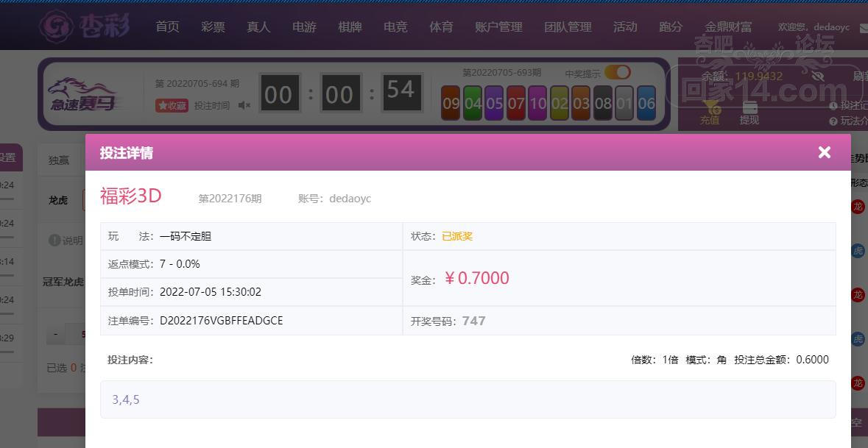Viewport: 868px width, 448px height.
Task: Click the black result ball 08
Action: coord(603,104)
